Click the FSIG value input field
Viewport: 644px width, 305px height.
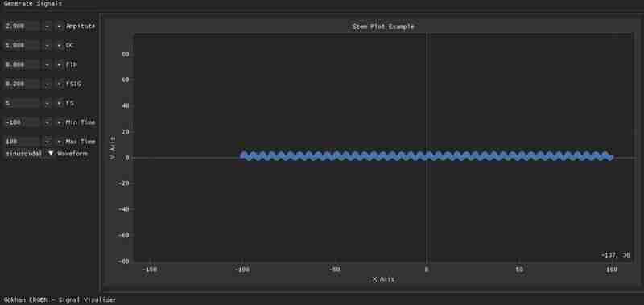pyautogui.click(x=22, y=84)
